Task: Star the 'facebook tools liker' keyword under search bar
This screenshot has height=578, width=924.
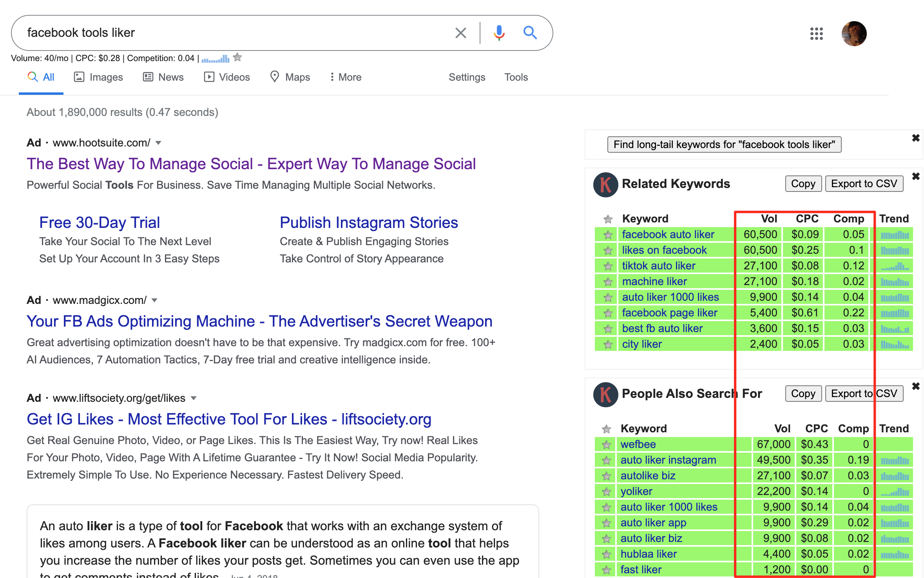Action: click(237, 58)
